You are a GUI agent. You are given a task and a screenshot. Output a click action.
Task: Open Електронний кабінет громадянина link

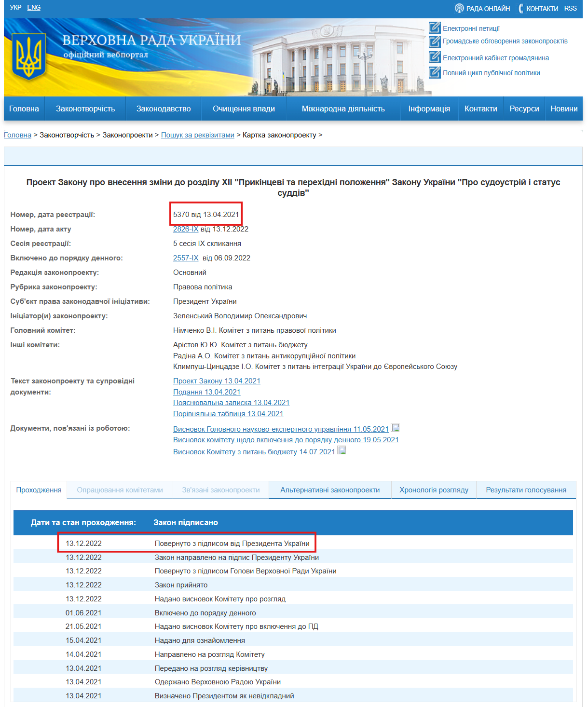coord(496,58)
